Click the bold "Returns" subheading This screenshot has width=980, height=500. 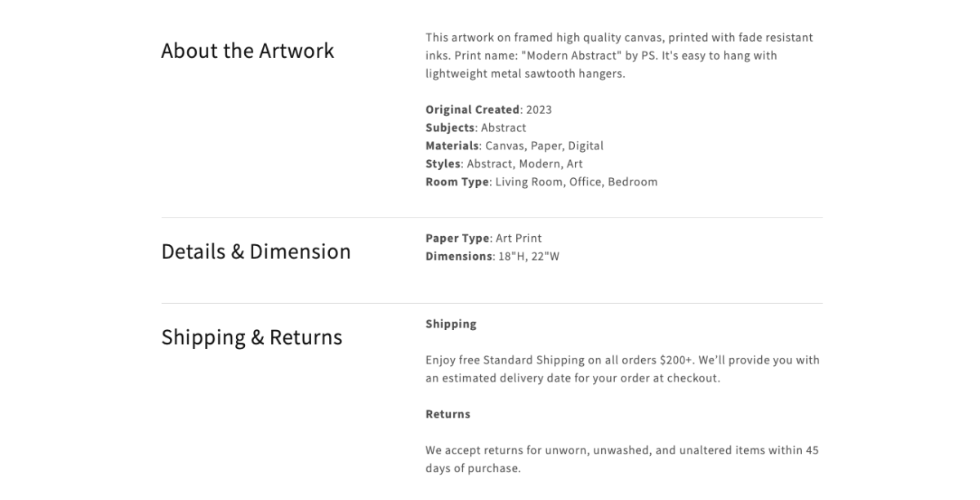pyautogui.click(x=448, y=414)
